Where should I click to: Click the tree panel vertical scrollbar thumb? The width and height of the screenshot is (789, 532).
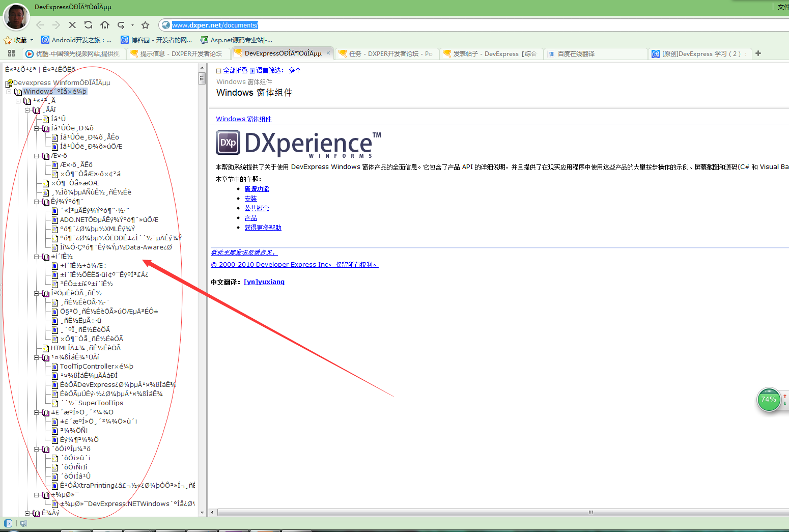click(x=202, y=78)
